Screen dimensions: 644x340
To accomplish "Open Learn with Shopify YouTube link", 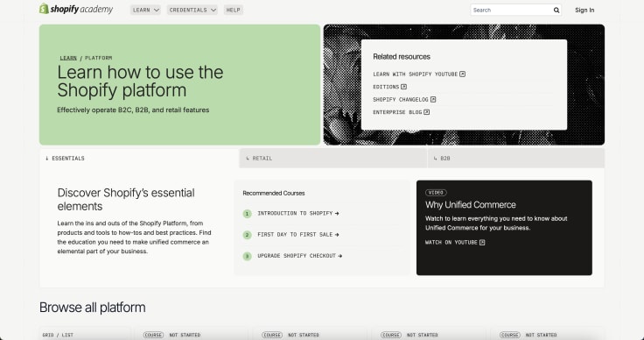I will click(x=419, y=74).
